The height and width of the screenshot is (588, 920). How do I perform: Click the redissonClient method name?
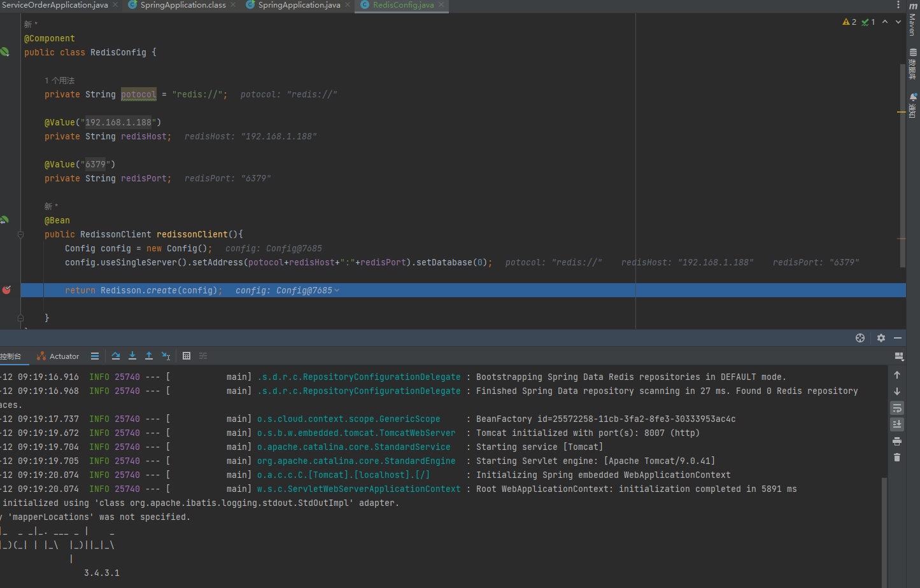coord(192,235)
